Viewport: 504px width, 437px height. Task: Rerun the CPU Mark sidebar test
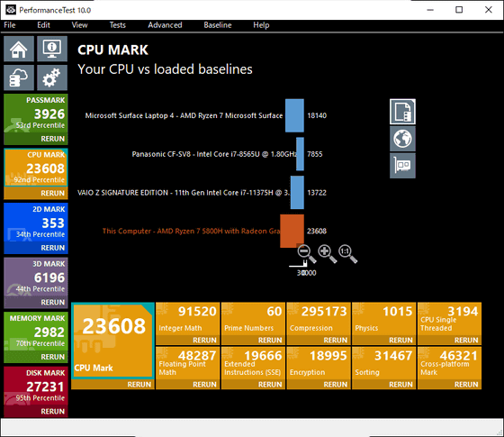(x=36, y=193)
